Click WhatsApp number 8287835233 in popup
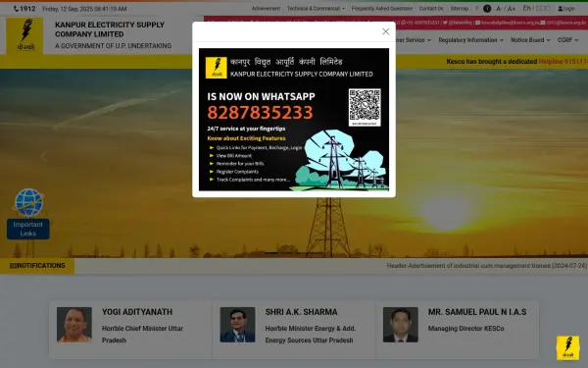Image resolution: width=588 pixels, height=368 pixels. pyautogui.click(x=260, y=112)
